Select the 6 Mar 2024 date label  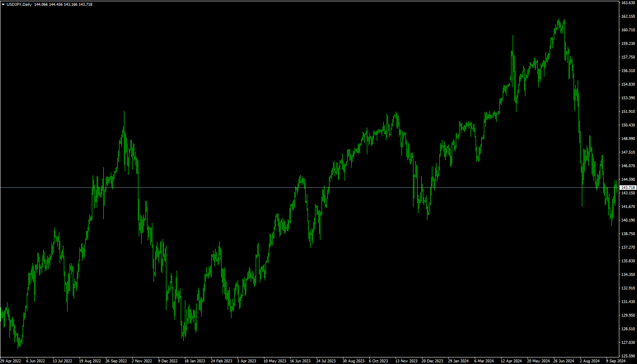pos(484,361)
